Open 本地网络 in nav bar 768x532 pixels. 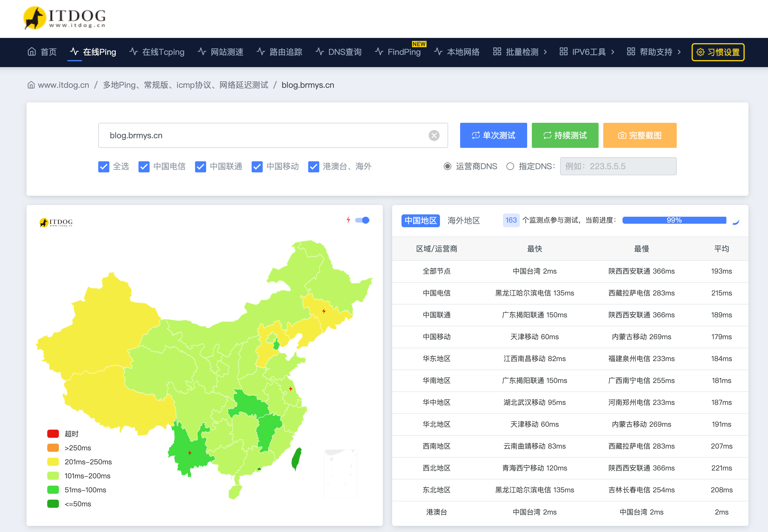[x=457, y=52]
